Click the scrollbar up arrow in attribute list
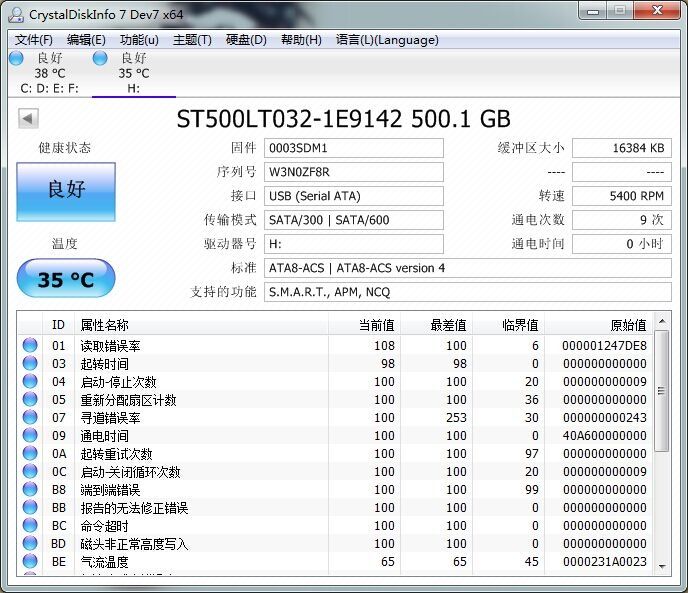Viewport: 688px width, 593px height. 662,322
